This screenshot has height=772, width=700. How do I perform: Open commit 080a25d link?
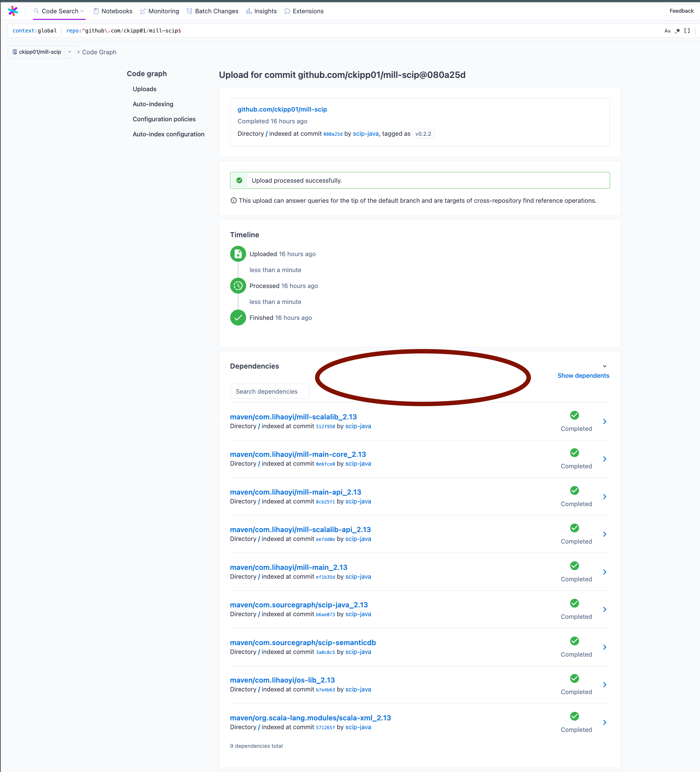coord(333,134)
